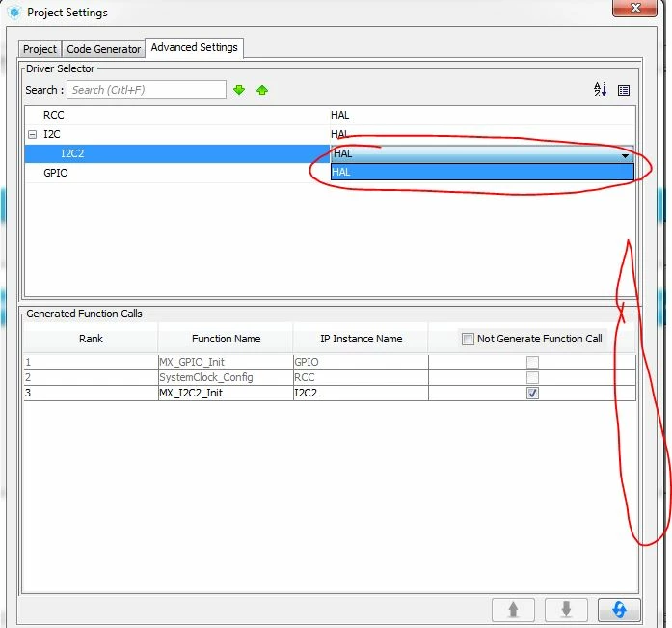Toggle the checkbox in MX_GPIO_Init row
Viewport: 672px width, 628px height.
pos(532,362)
